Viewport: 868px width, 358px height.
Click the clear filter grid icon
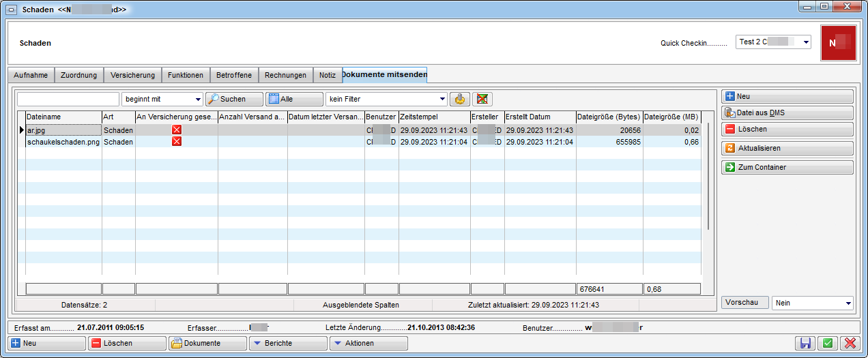point(482,99)
